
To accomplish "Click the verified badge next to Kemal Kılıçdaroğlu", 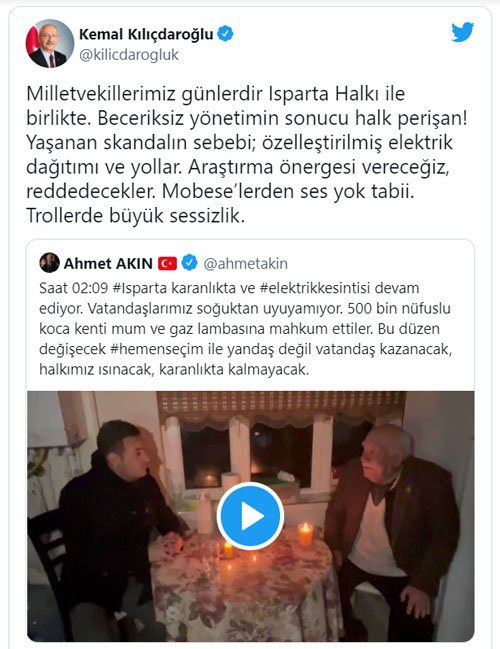I will pyautogui.click(x=225, y=34).
